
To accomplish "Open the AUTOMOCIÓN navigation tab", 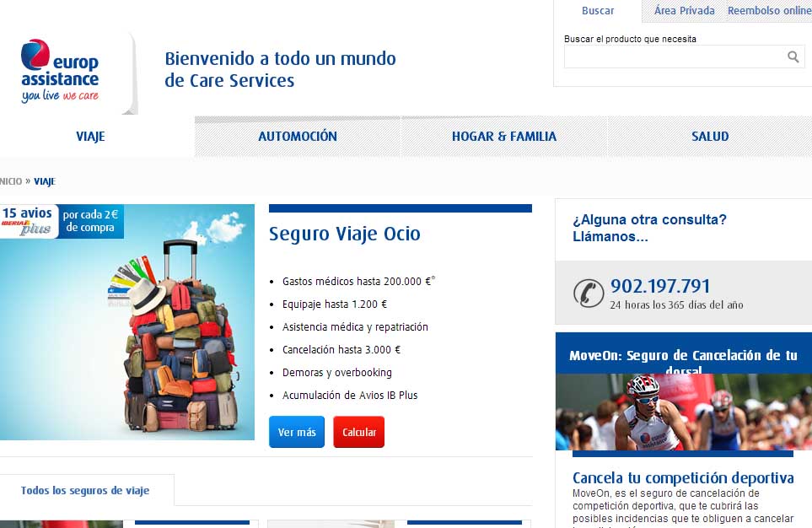I will coord(298,137).
